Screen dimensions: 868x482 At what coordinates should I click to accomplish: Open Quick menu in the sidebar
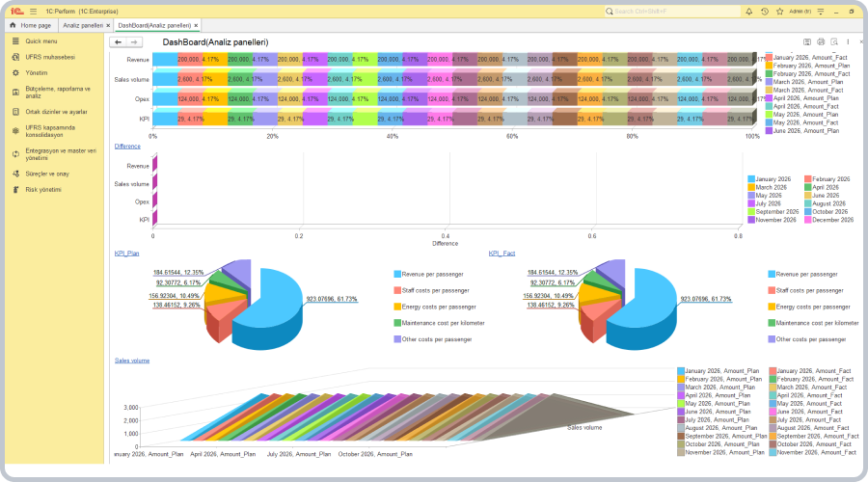pyautogui.click(x=41, y=42)
